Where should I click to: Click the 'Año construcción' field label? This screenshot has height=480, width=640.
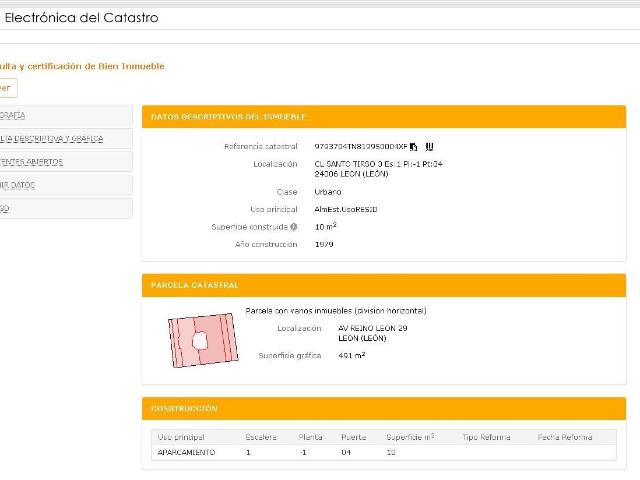(266, 244)
